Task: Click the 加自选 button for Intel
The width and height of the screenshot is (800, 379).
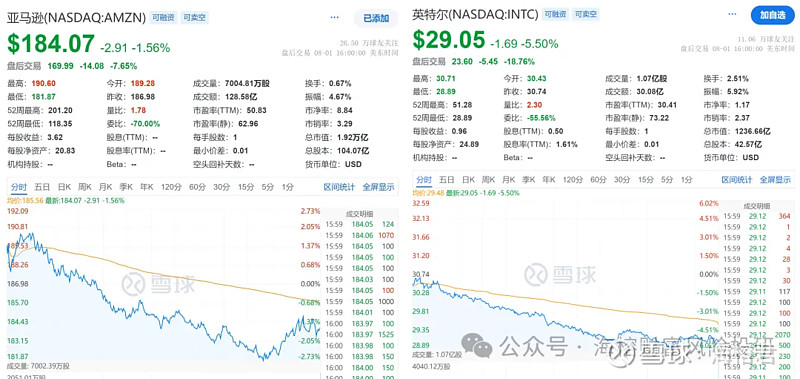Action: tap(772, 15)
